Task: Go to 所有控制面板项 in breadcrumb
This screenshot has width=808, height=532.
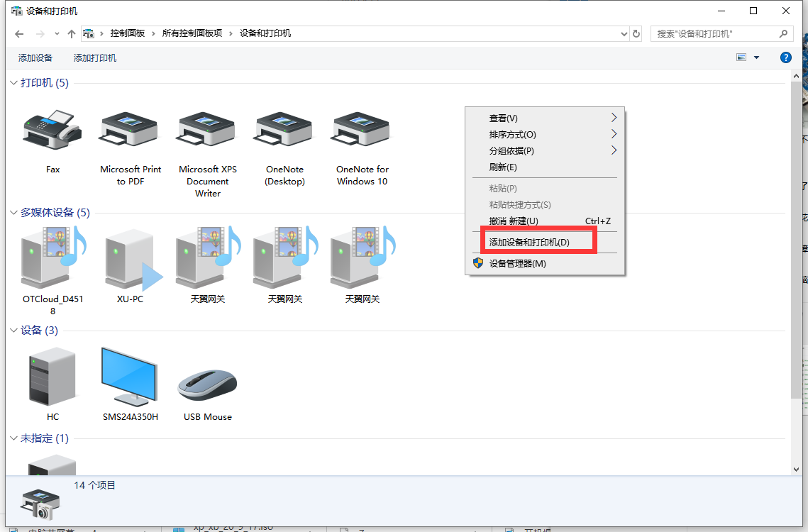Action: (x=192, y=33)
